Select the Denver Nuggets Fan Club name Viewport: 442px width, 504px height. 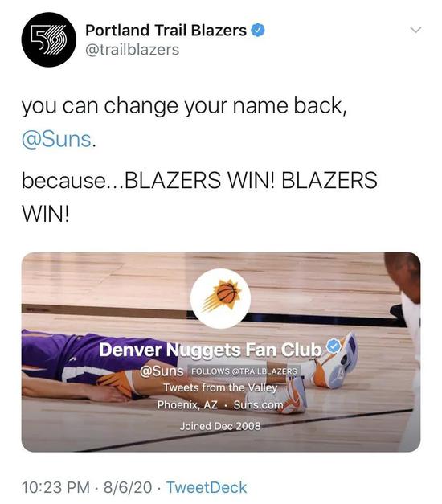[x=211, y=350]
